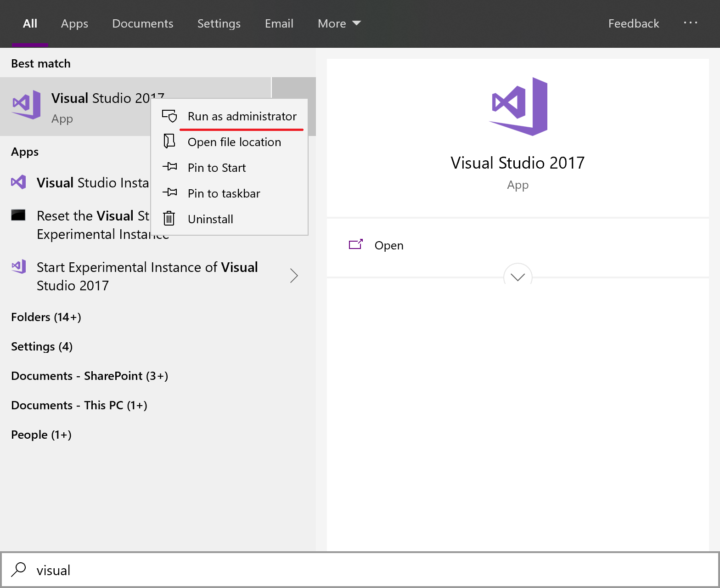Click the Visual Studio 2017 title in preview pane
This screenshot has height=588, width=720.
[x=517, y=163]
